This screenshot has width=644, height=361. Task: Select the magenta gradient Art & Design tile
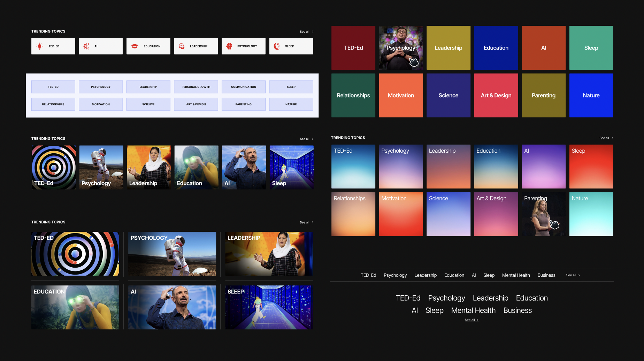[x=496, y=214]
